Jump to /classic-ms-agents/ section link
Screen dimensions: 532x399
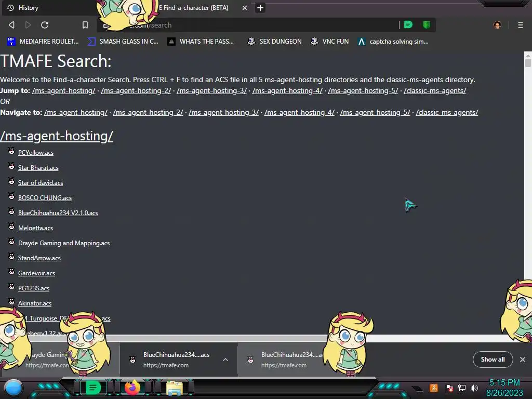pyautogui.click(x=435, y=90)
